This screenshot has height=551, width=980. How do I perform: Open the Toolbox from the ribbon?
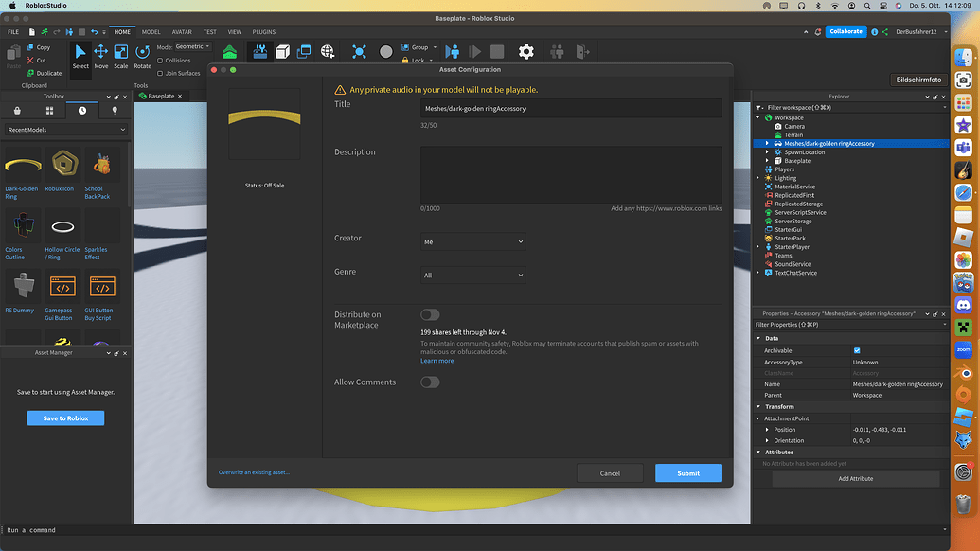tap(261, 51)
